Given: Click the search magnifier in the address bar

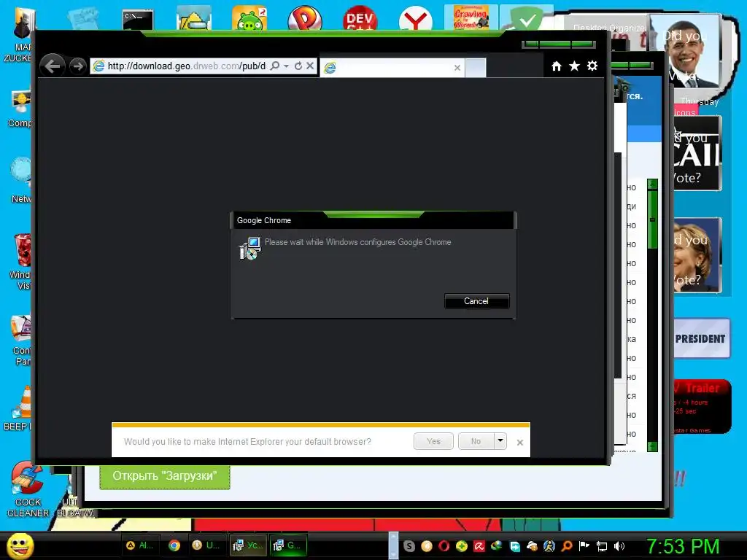Looking at the screenshot, I should pos(275,66).
